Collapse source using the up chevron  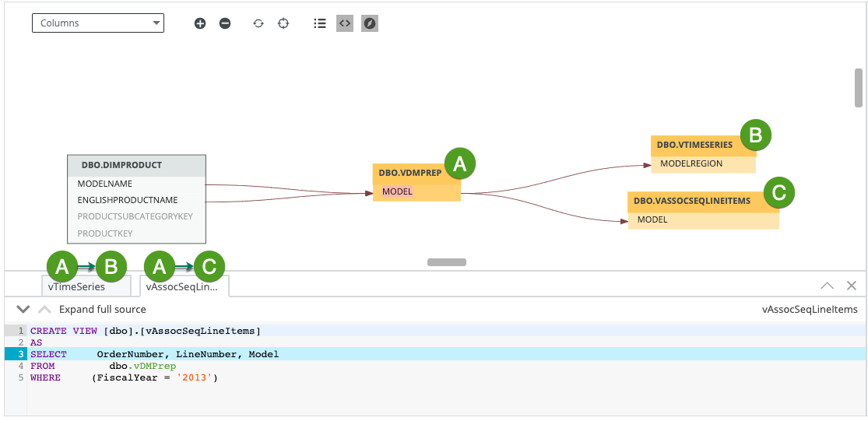tap(44, 309)
